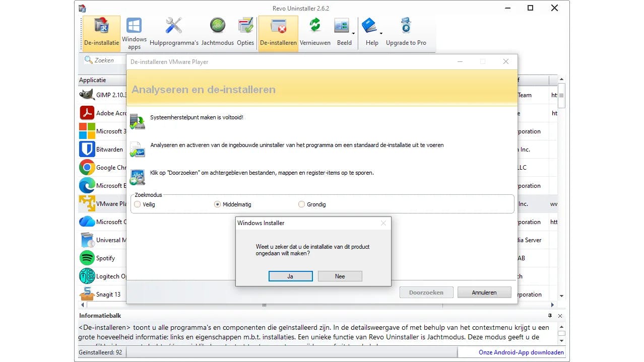Open Windows apps list
The image size is (644, 362).
[134, 33]
